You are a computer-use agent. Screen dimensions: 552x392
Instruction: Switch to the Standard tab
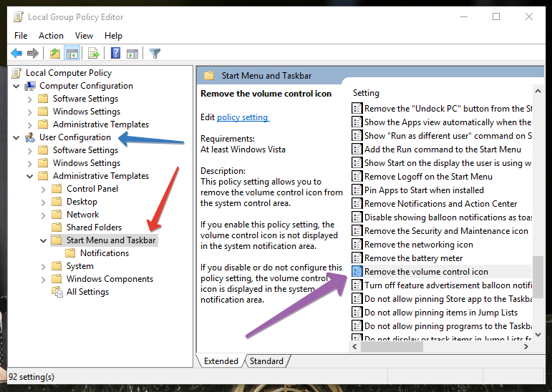[266, 361]
